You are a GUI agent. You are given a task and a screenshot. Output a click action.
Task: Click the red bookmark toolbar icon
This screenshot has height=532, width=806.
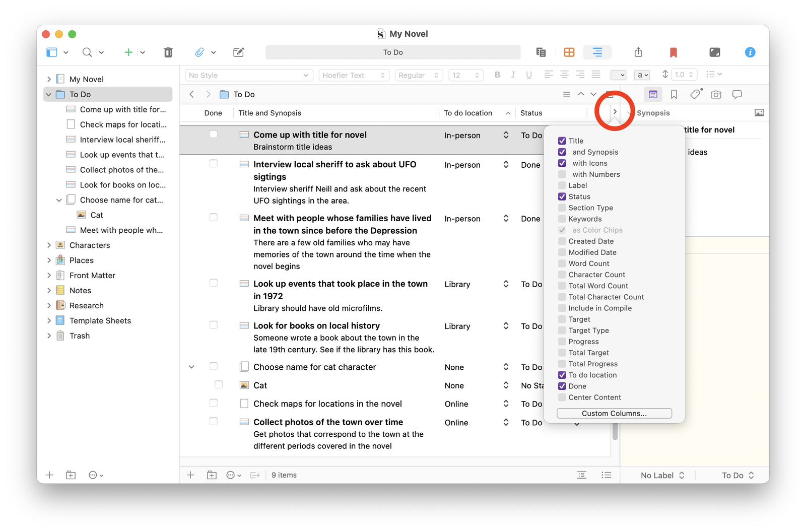[x=673, y=52]
